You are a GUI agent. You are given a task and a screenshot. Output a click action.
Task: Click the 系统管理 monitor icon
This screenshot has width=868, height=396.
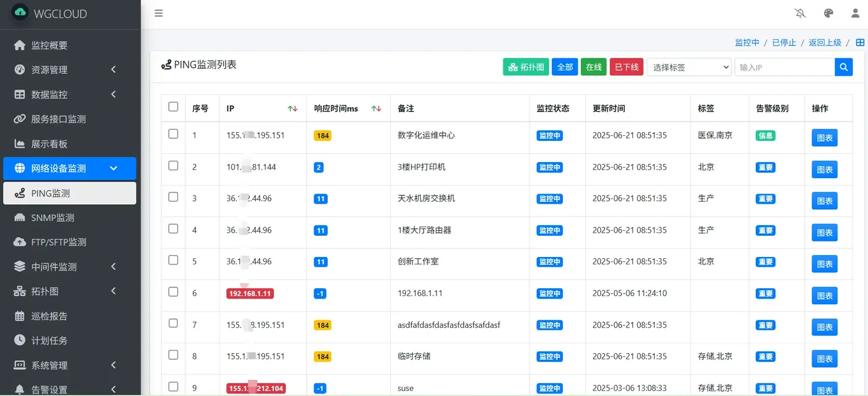tap(20, 365)
